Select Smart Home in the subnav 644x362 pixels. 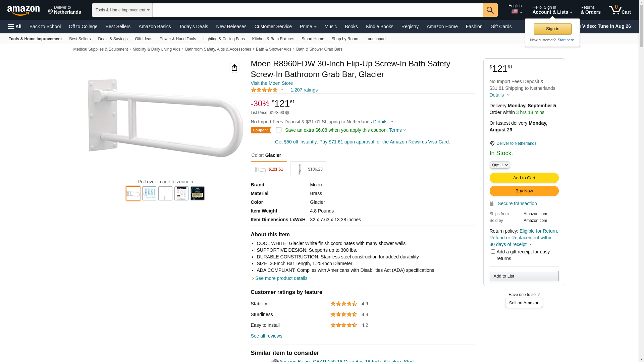(313, 39)
